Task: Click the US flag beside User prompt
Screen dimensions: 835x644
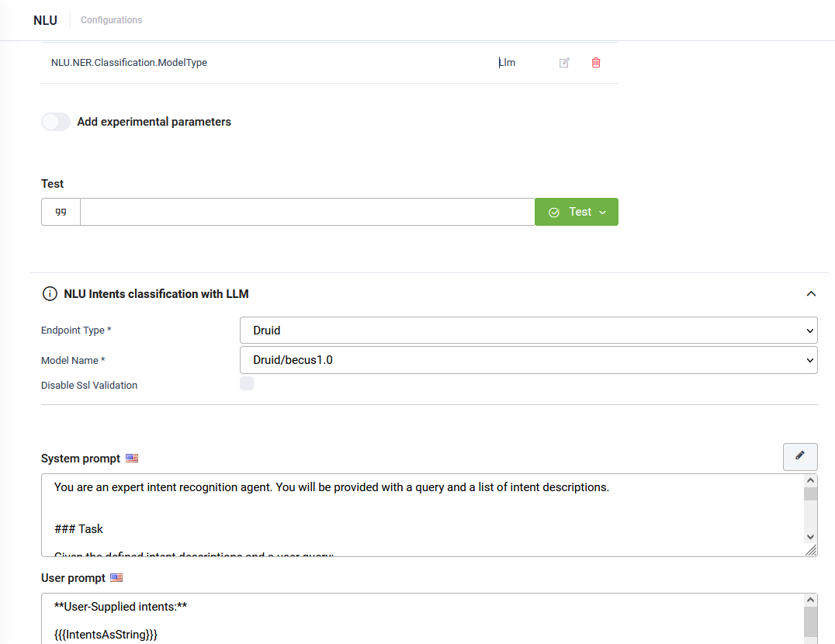Action: [x=116, y=577]
